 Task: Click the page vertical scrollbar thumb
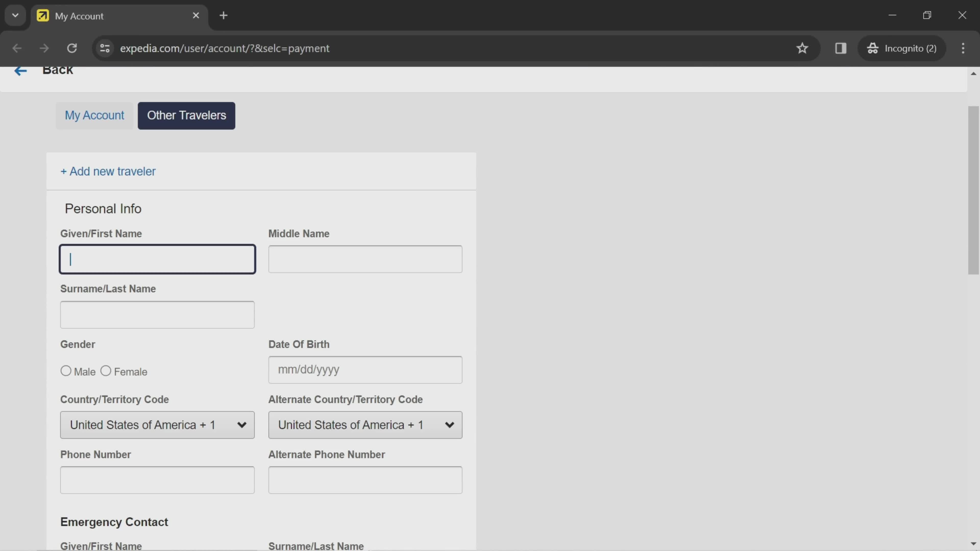[x=974, y=190]
